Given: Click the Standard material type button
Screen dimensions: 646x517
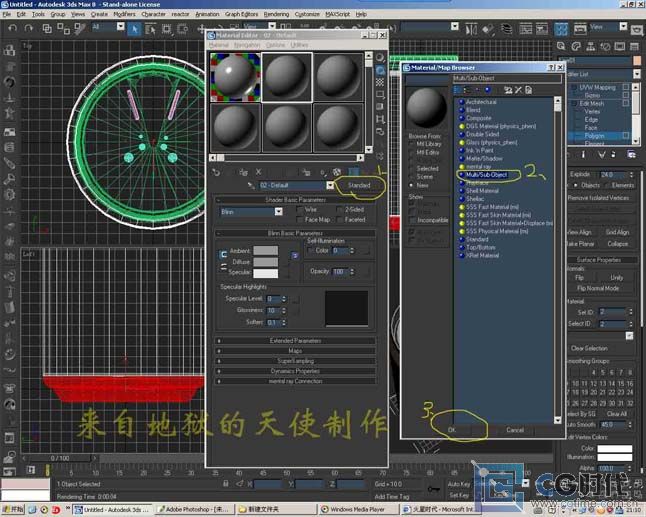Looking at the screenshot, I should pyautogui.click(x=359, y=185).
